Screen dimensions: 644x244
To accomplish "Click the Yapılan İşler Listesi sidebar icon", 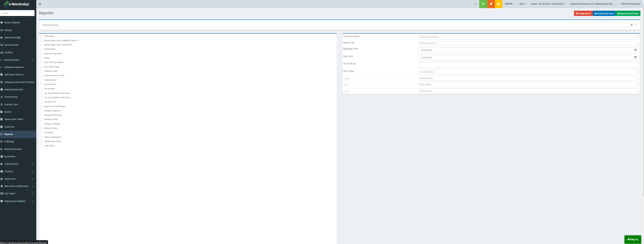I will pos(2,119).
